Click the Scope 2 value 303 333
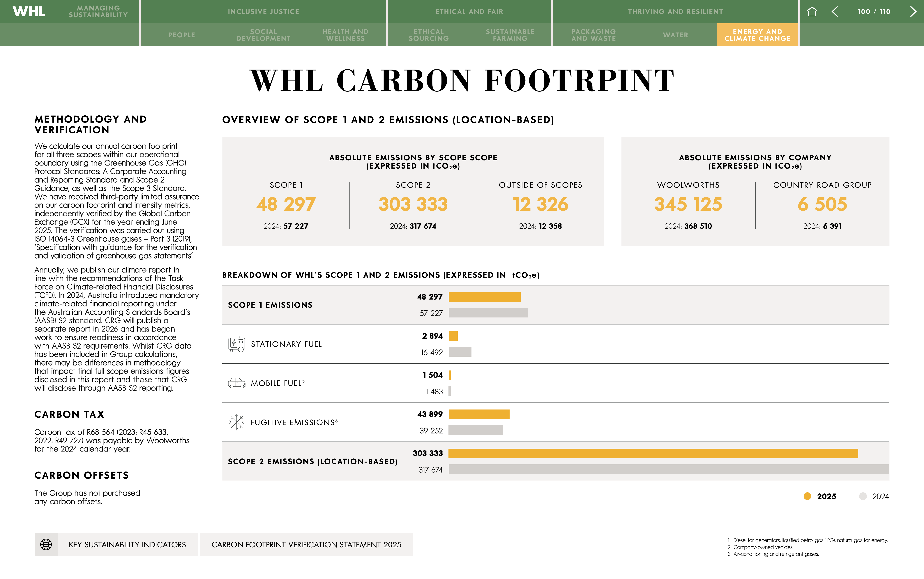924x579 pixels. (413, 204)
